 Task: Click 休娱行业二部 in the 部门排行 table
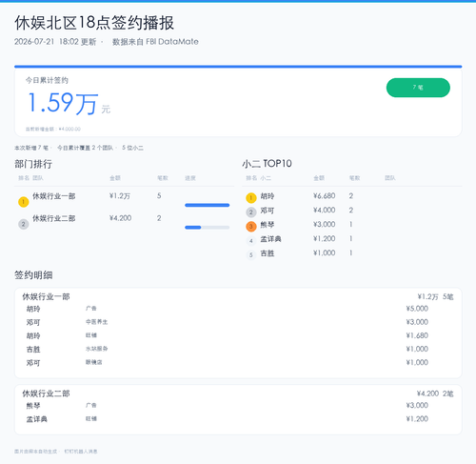pos(54,218)
